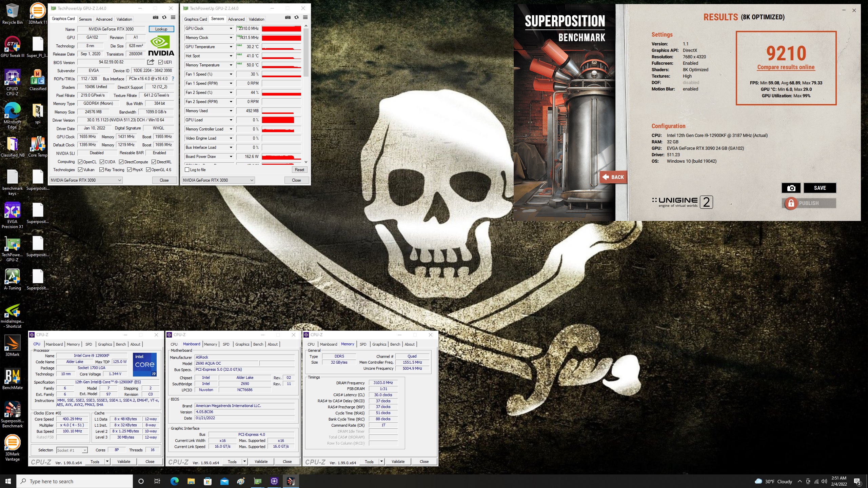The height and width of the screenshot is (488, 868).
Task: Open the 3DMark 11 desktop icon
Action: coord(38,14)
